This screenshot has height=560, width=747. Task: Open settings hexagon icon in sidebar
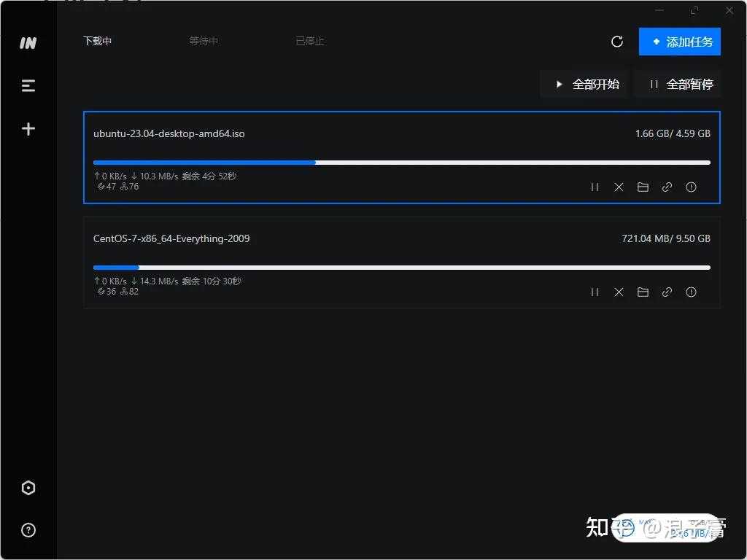[28, 488]
